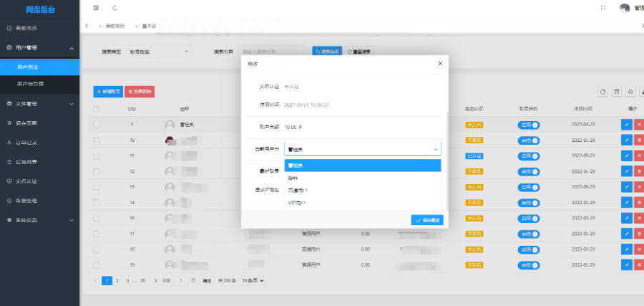The image size is (644, 306).
Task: Select VIP用户 from the dropdown list
Action: point(296,203)
